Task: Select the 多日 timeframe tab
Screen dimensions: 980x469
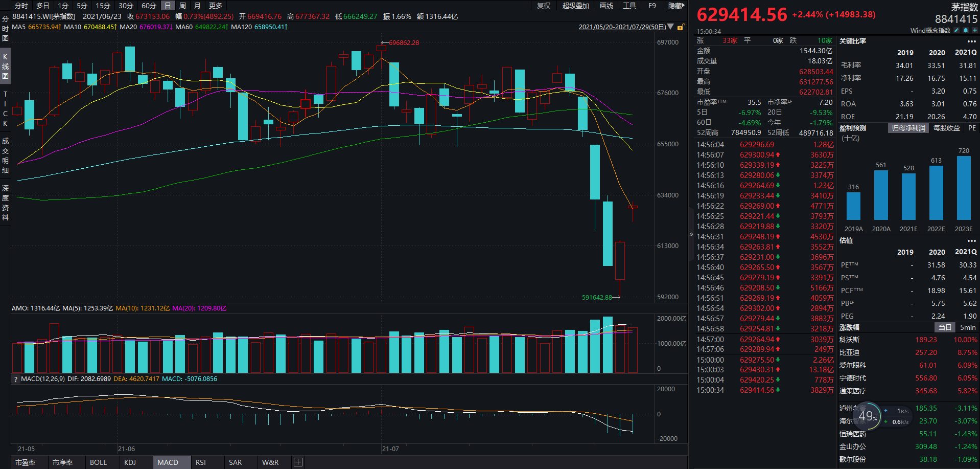Action: pyautogui.click(x=43, y=6)
